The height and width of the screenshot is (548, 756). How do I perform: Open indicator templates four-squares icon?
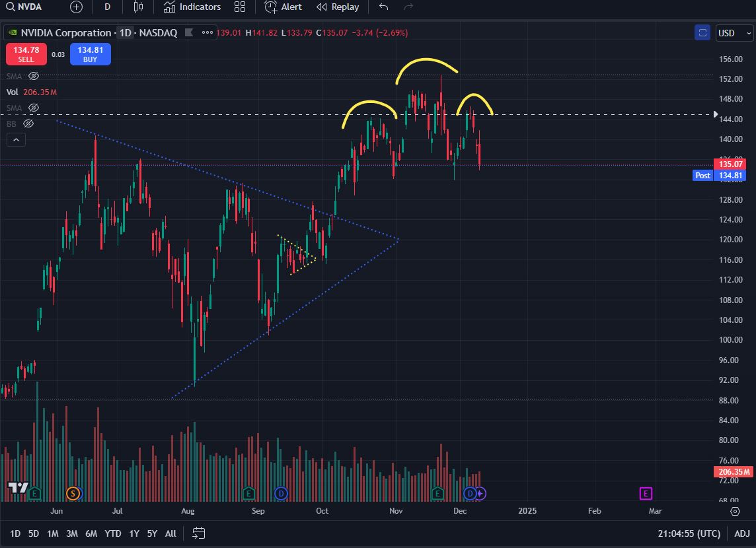pos(240,7)
